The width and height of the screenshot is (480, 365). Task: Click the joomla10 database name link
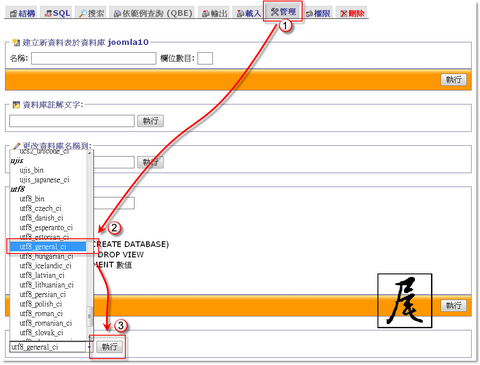(x=128, y=42)
